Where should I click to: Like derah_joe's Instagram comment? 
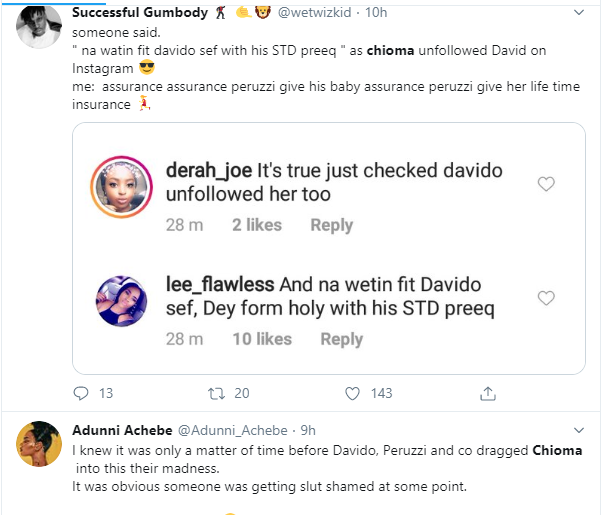click(546, 184)
